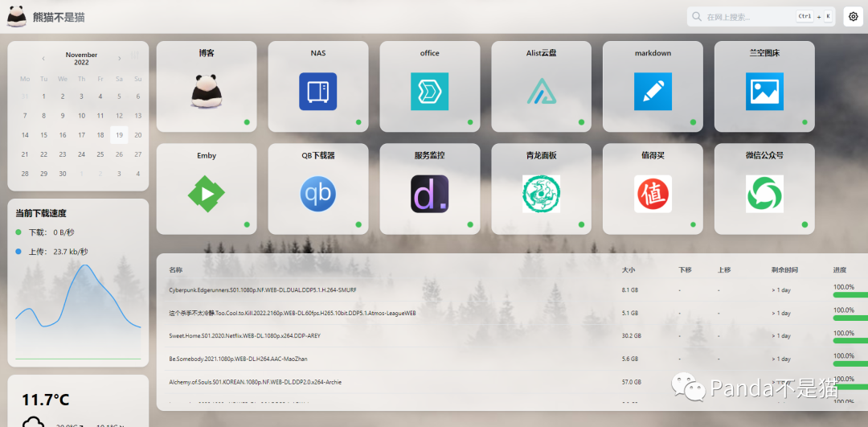Screen dimensions: 868x427
Task: Open the 博客 panda icon
Action: [x=207, y=92]
